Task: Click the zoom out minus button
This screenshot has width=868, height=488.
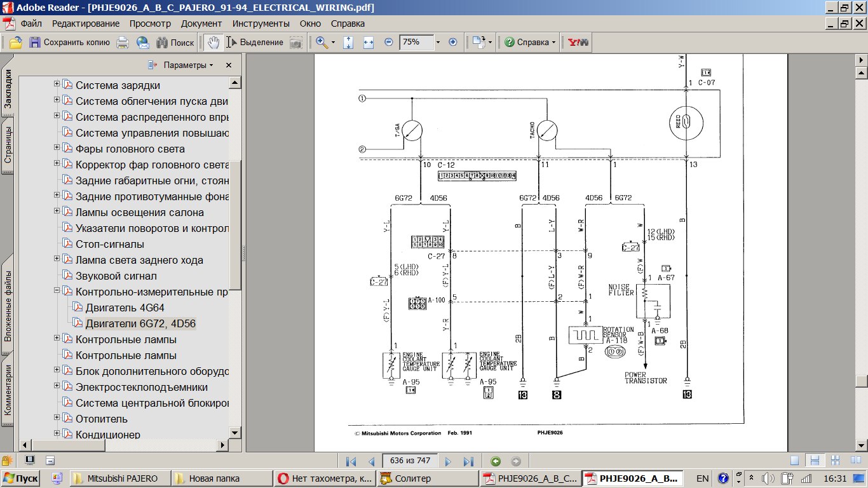Action: click(x=389, y=43)
